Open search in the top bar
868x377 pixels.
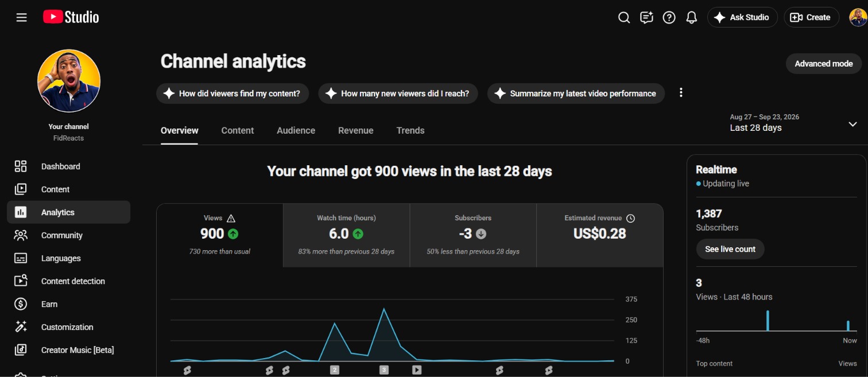click(624, 17)
